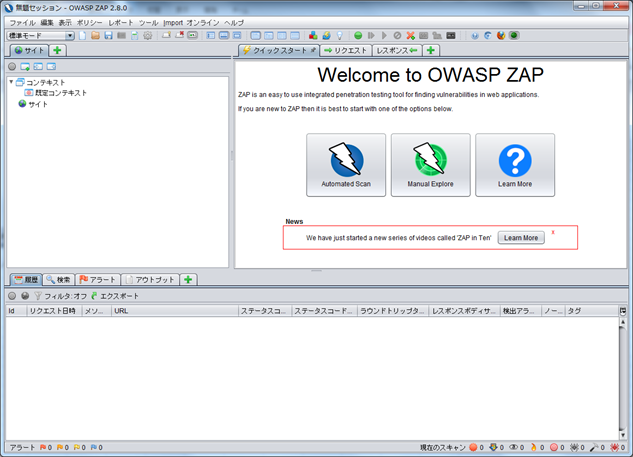633x457 pixels.
Task: Click the light bulb toolbar icon
Action: pyautogui.click(x=340, y=36)
